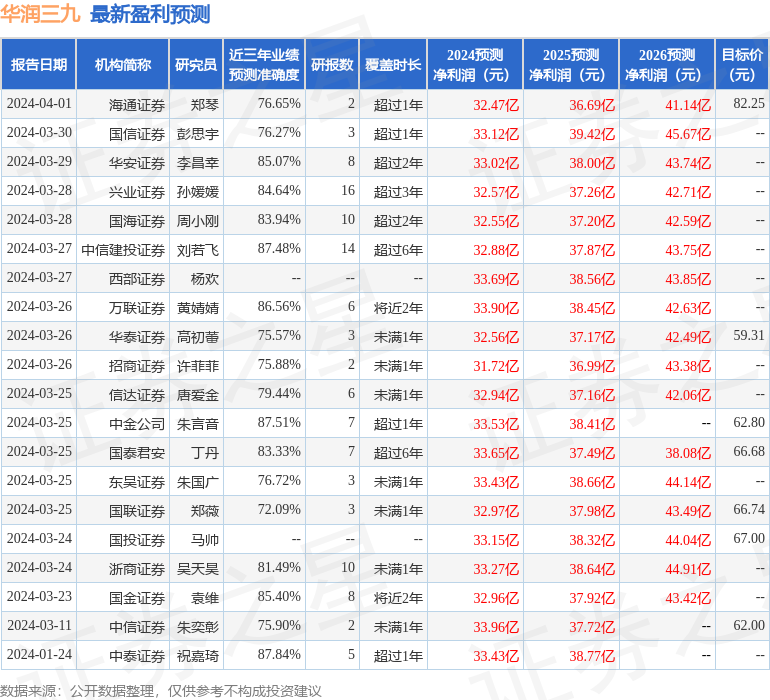Image resolution: width=770 pixels, height=700 pixels.
Task: Click analyst name 郑琴
Action: pyautogui.click(x=205, y=105)
